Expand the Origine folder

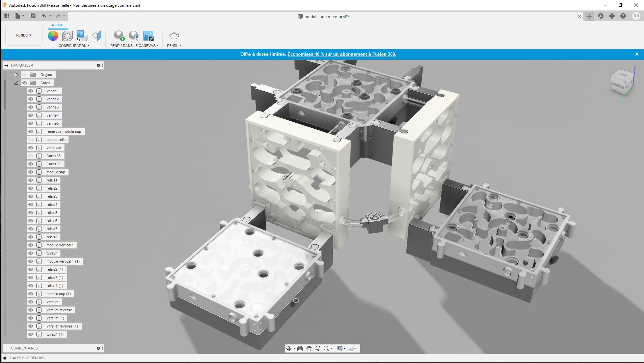pos(16,75)
